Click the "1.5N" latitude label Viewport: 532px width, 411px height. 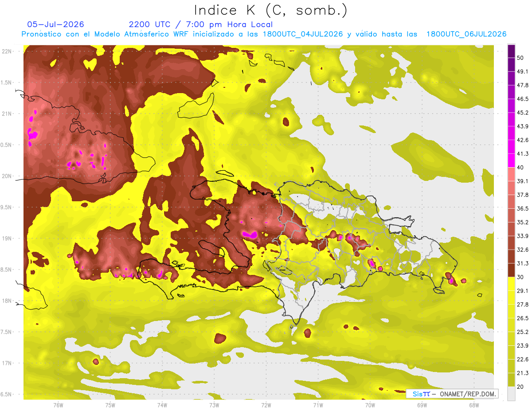point(7,82)
